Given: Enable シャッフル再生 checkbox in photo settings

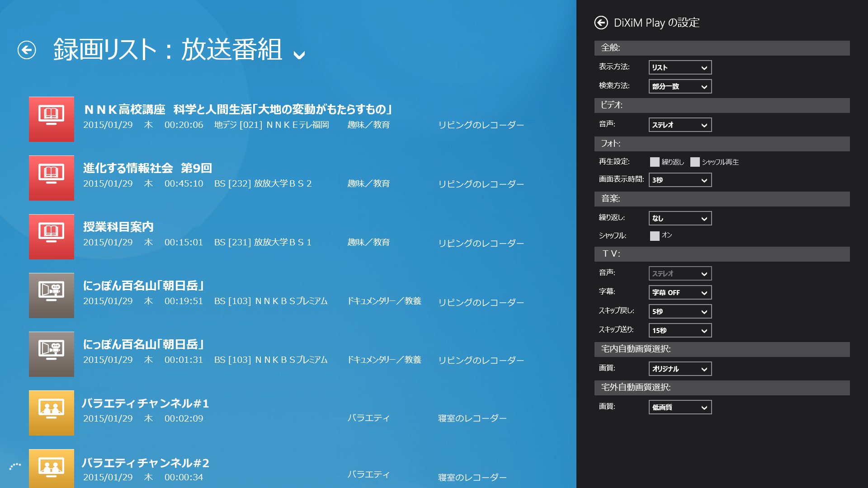Looking at the screenshot, I should click(x=695, y=162).
